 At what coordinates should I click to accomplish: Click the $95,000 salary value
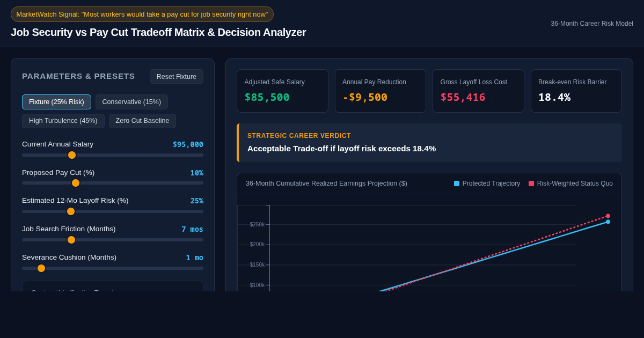pyautogui.click(x=188, y=144)
